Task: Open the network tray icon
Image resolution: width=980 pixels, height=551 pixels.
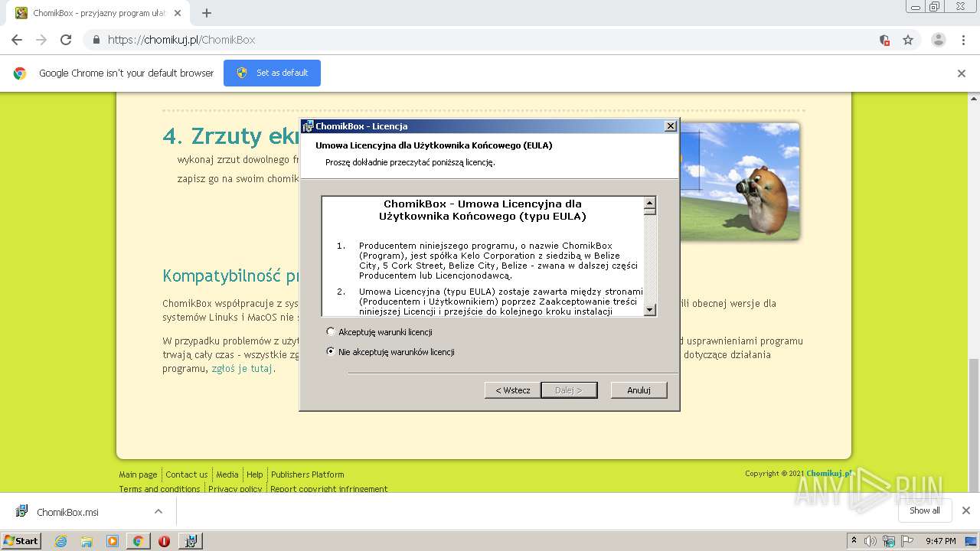Action: (x=889, y=541)
